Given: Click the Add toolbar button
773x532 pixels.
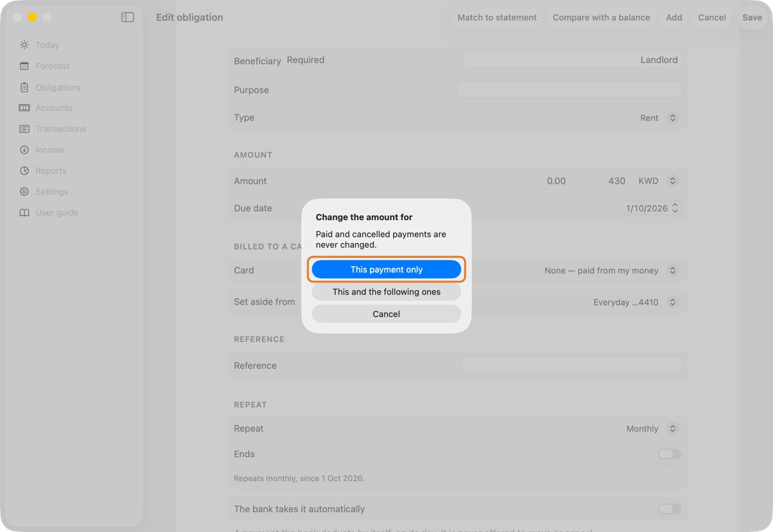Looking at the screenshot, I should pos(674,17).
